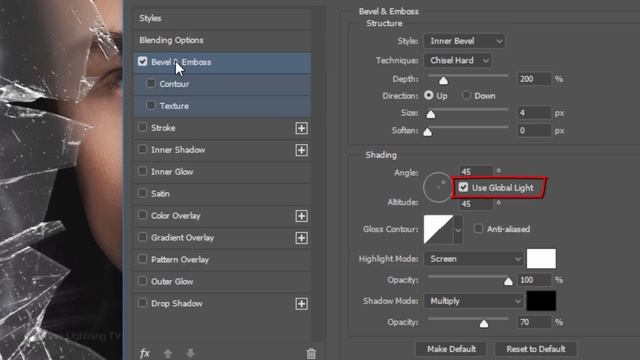Open the Shadow Mode dropdown showing Multiply
The height and width of the screenshot is (360, 640).
(x=473, y=301)
